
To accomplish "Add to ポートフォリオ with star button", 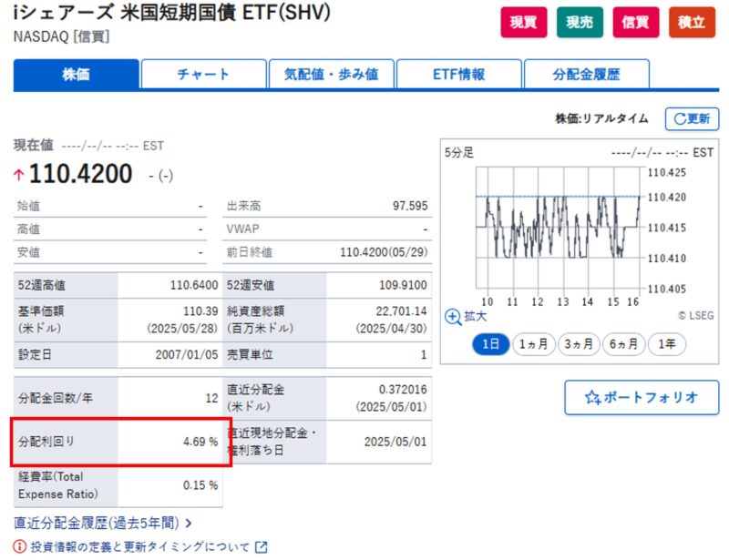I will (642, 397).
